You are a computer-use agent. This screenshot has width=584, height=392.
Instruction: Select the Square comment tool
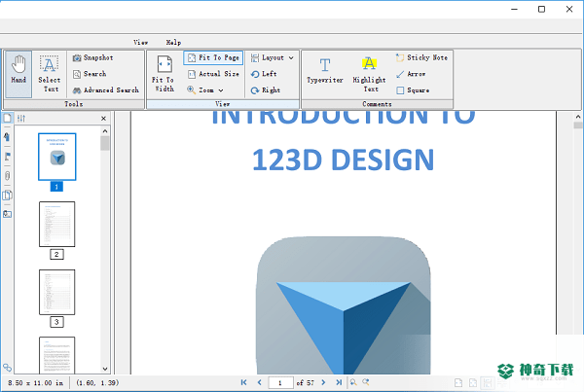(x=413, y=90)
